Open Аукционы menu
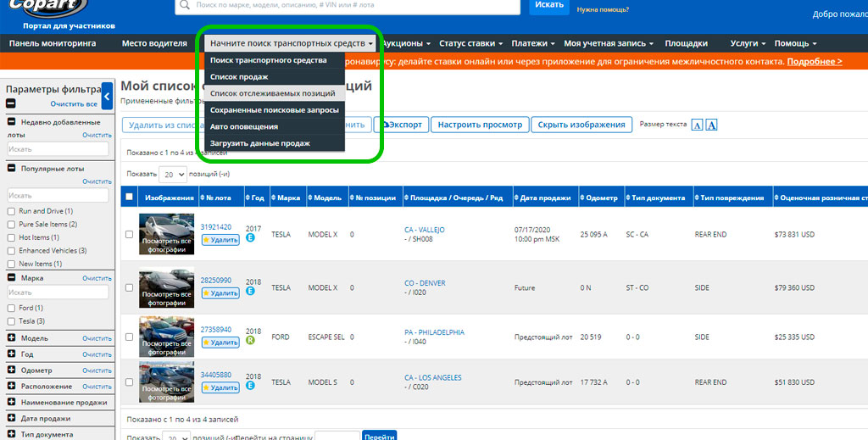 click(406, 43)
